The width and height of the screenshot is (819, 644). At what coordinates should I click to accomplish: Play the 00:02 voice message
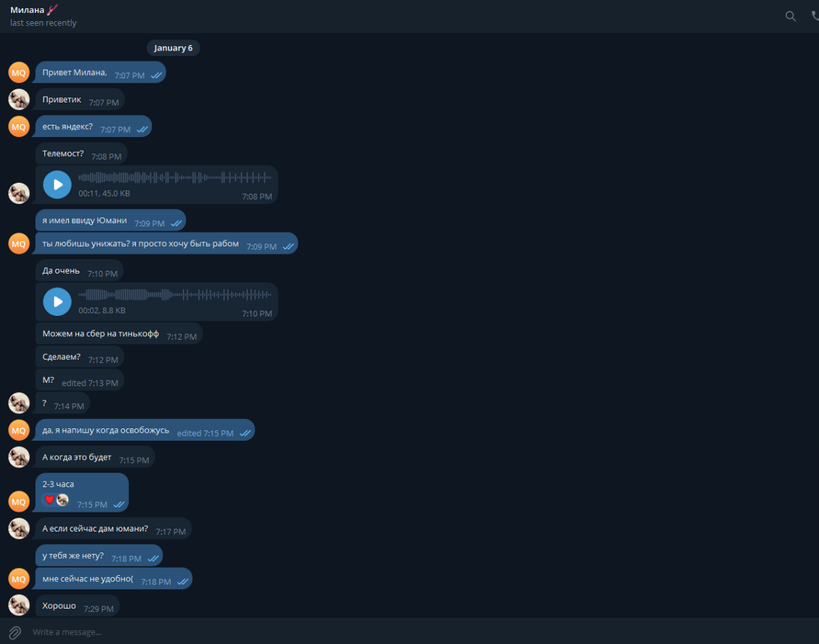pos(57,302)
